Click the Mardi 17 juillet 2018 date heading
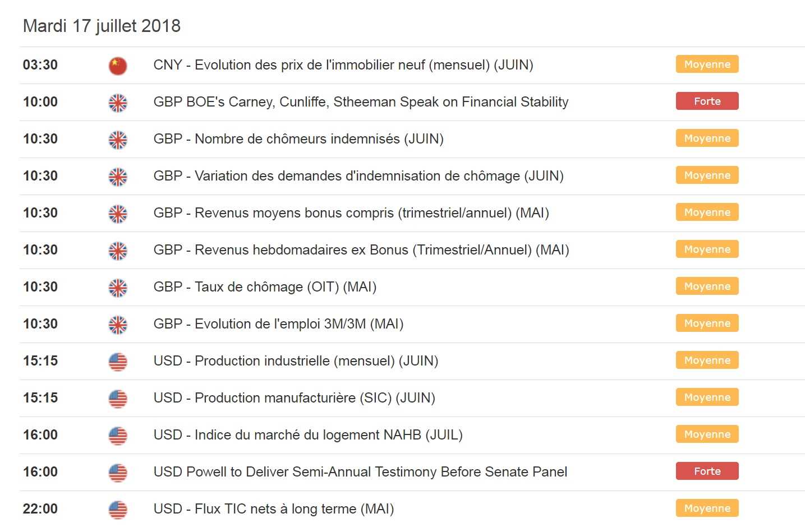Screen dimensions: 805x532 point(102,26)
